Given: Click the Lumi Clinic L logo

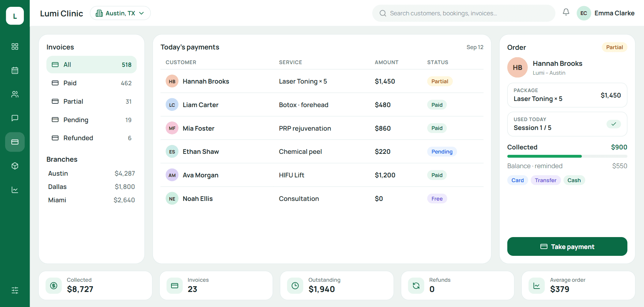Looking at the screenshot, I should [x=15, y=16].
